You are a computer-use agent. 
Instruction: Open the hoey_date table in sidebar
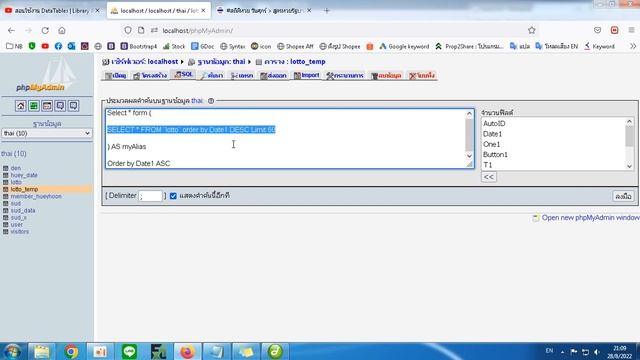click(x=24, y=175)
